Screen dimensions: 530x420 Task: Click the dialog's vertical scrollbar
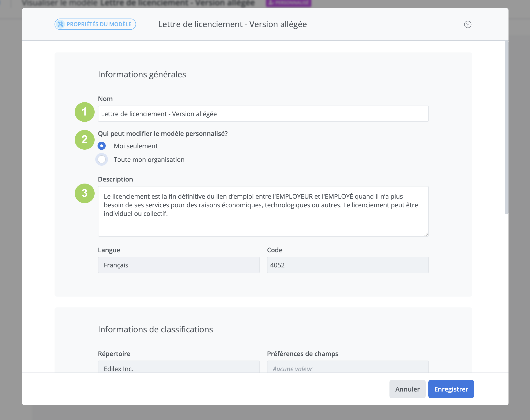pyautogui.click(x=506, y=128)
